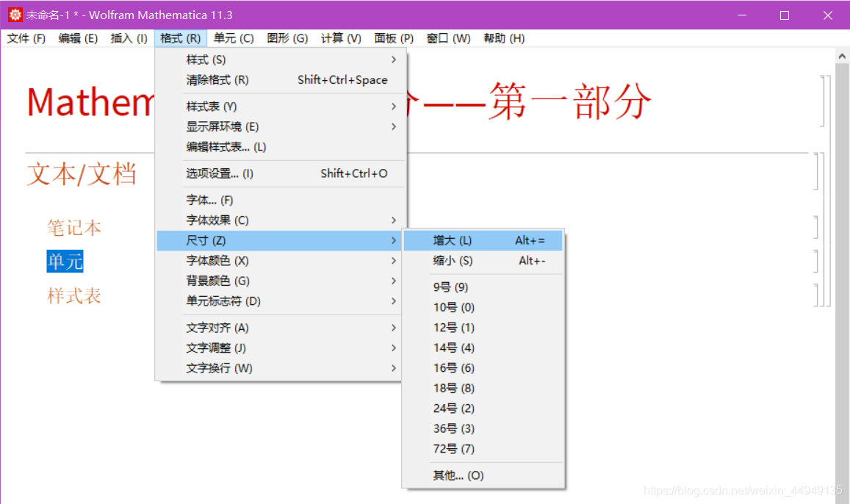Expand the 单元标志符 (D) submenu
The height and width of the screenshot is (504, 850).
[280, 300]
